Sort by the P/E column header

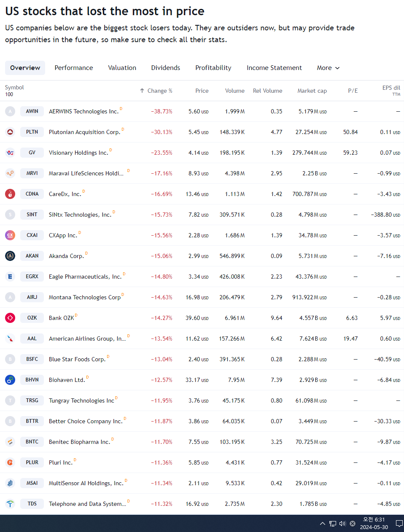(x=353, y=91)
